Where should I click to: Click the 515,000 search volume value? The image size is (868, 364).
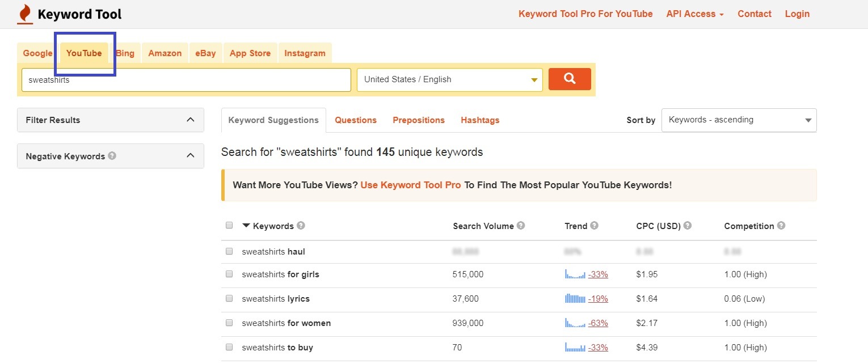[468, 274]
